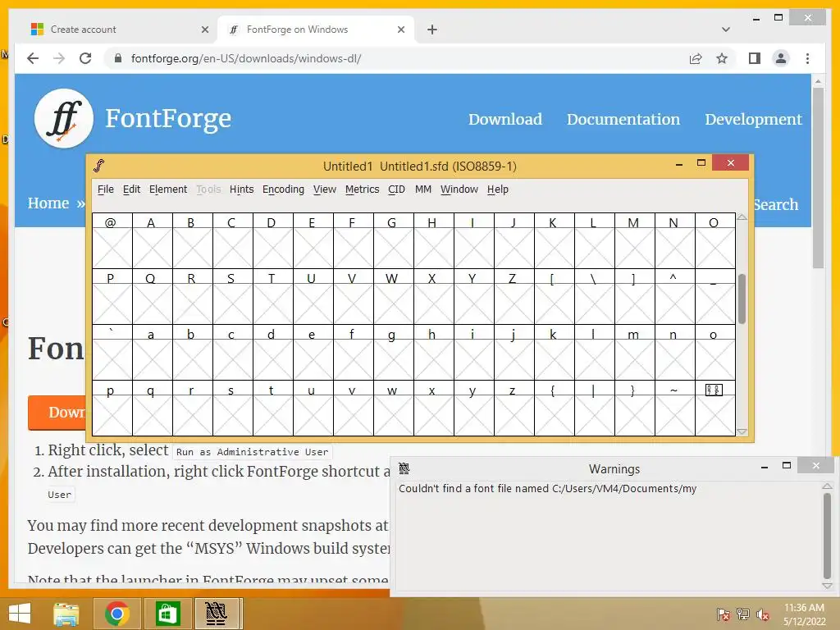Open the View menu in FontForge

pyautogui.click(x=325, y=189)
